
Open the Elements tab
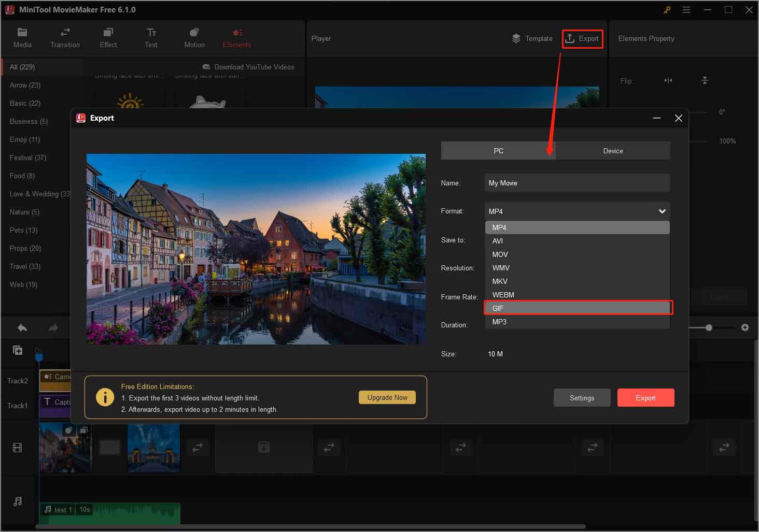[237, 38]
